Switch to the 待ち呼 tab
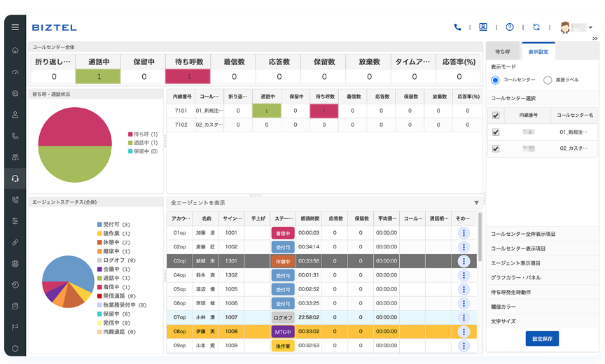This screenshot has width=605, height=364. pyautogui.click(x=502, y=52)
